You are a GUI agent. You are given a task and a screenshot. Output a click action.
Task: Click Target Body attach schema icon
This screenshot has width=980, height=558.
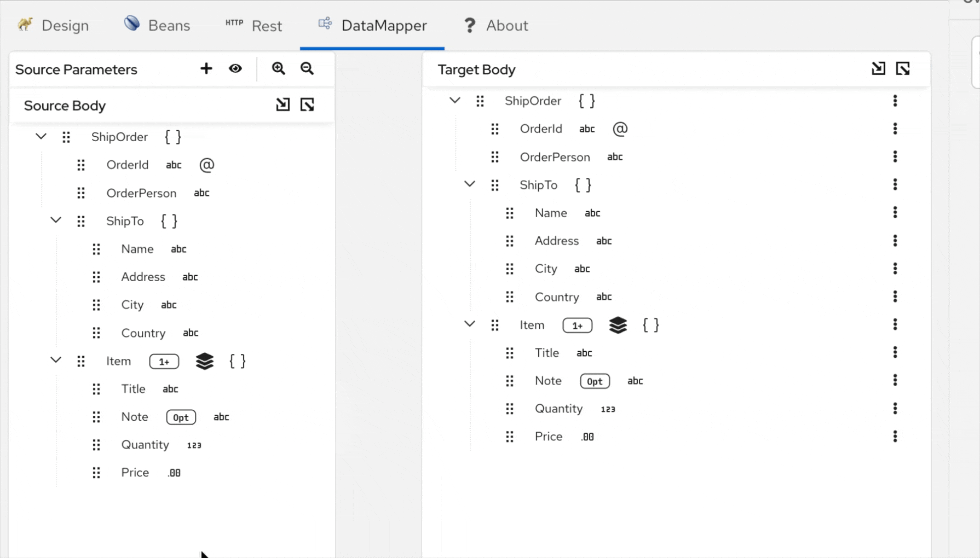point(878,68)
